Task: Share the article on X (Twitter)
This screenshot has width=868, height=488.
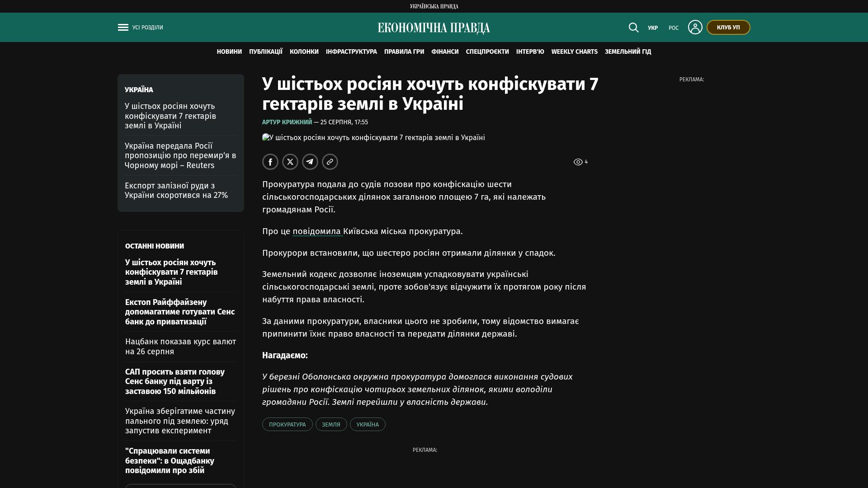Action: pyautogui.click(x=290, y=162)
